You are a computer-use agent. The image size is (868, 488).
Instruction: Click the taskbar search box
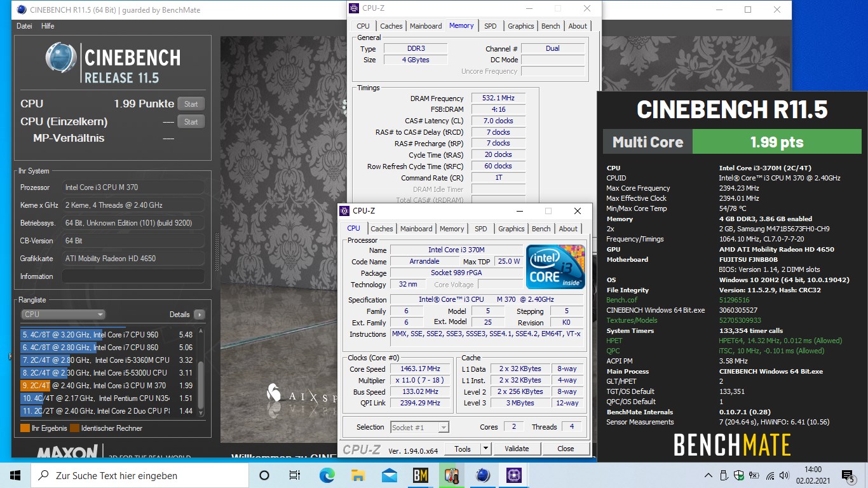pos(140,475)
